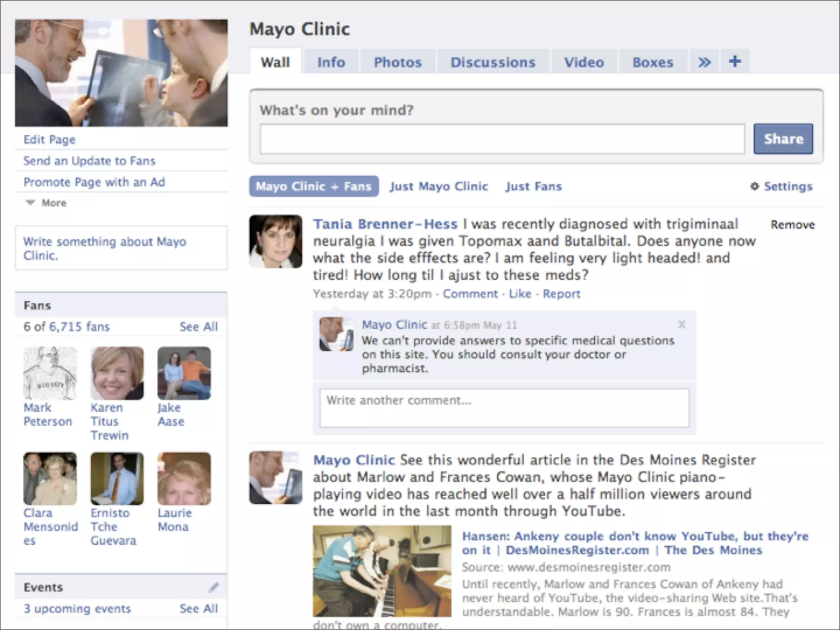This screenshot has width=840, height=630.
Task: Like Tania Brenner-Hess's post
Action: pos(520,294)
